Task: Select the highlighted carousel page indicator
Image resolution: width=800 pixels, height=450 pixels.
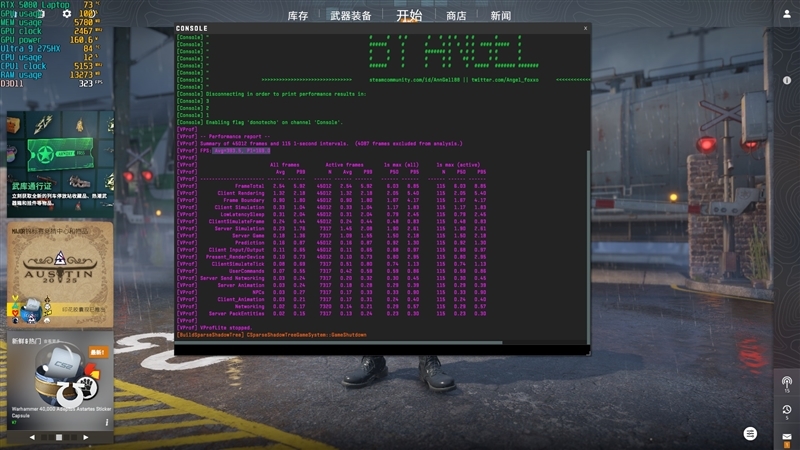Action: point(59,437)
